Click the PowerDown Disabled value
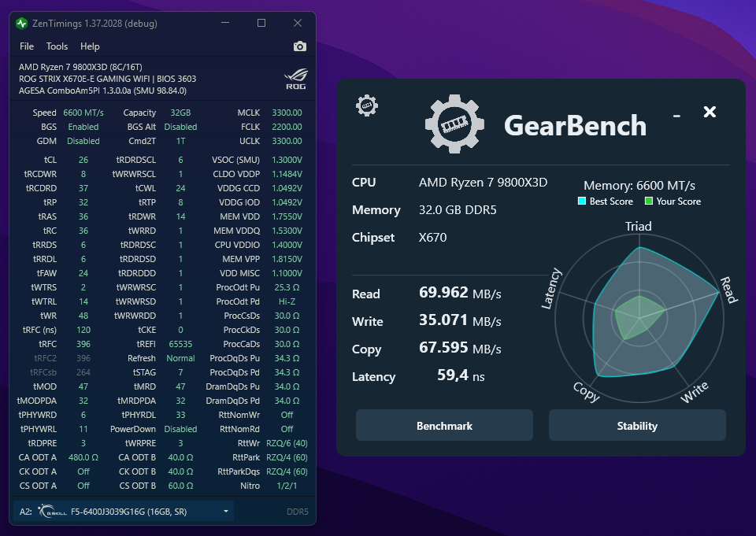 tap(180, 428)
